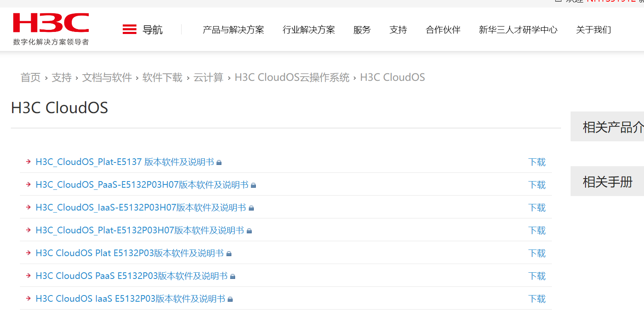Viewport: 644px width, 327px height.
Task: Open H3C_CloudOS_PaaS-E5132P03H07 software link
Action: point(142,185)
